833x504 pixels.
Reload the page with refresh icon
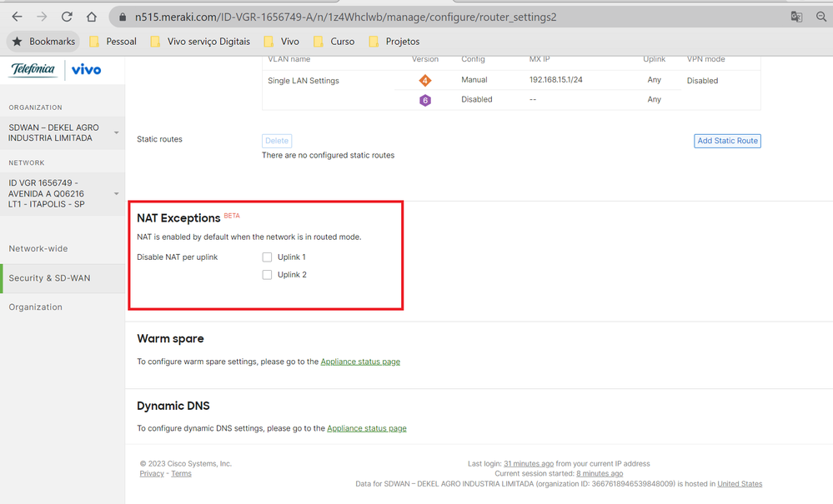click(x=67, y=17)
